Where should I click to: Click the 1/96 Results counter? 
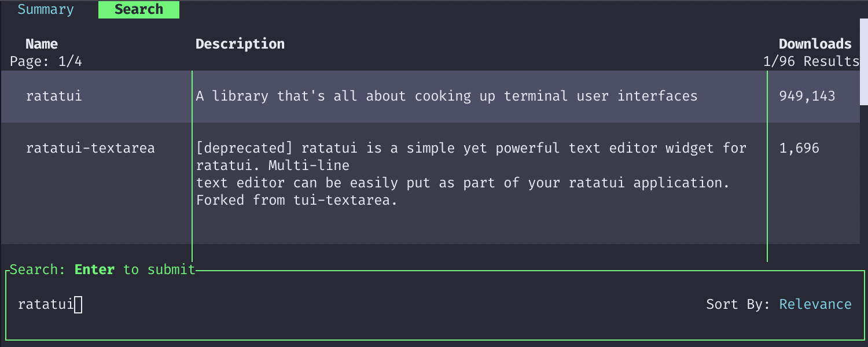point(811,61)
